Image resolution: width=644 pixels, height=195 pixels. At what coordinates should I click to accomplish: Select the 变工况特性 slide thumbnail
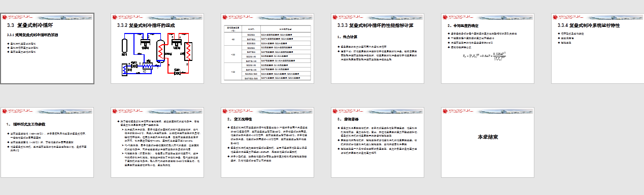pyautogui.click(x=267, y=143)
